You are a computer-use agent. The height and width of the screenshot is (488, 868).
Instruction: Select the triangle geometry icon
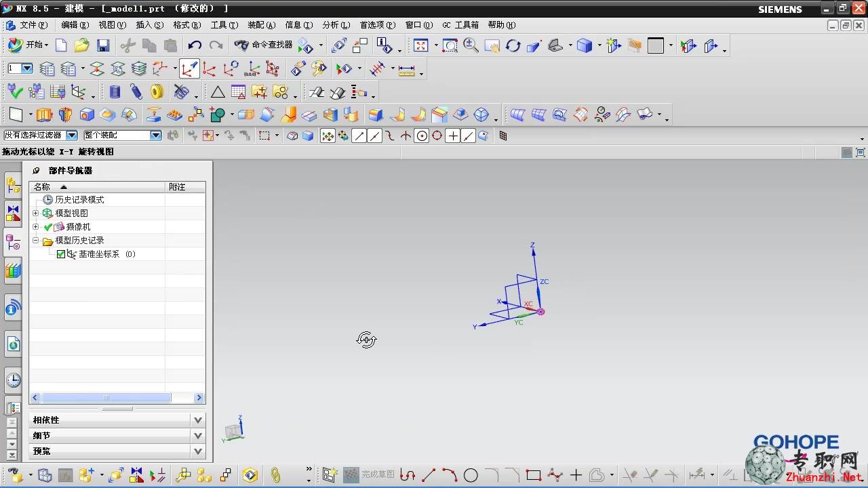pos(218,91)
